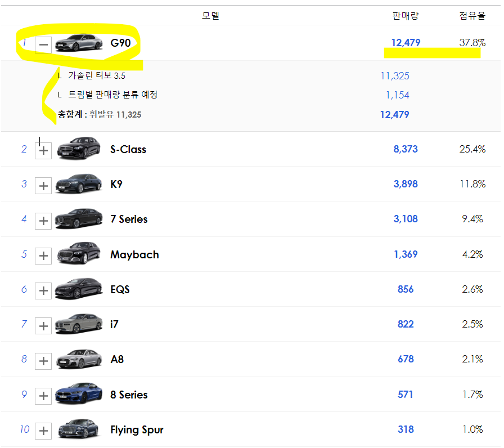The width and height of the screenshot is (504, 448).
Task: Open the K9 model name
Action: click(x=116, y=184)
